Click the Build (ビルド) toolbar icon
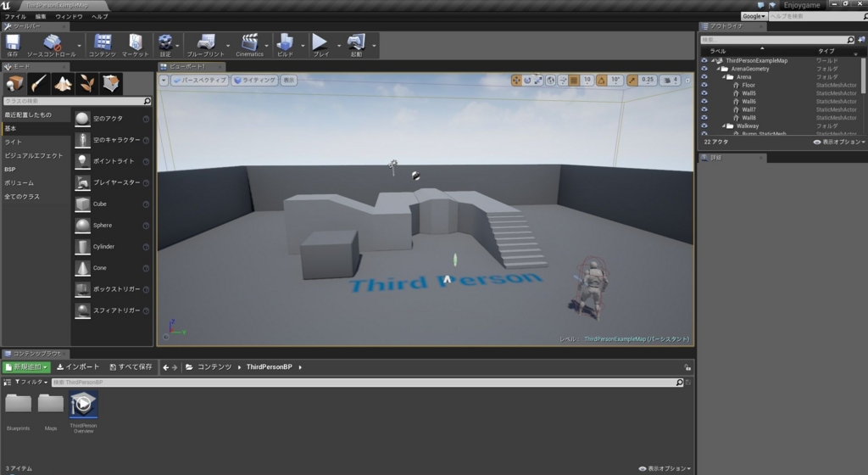 (285, 44)
